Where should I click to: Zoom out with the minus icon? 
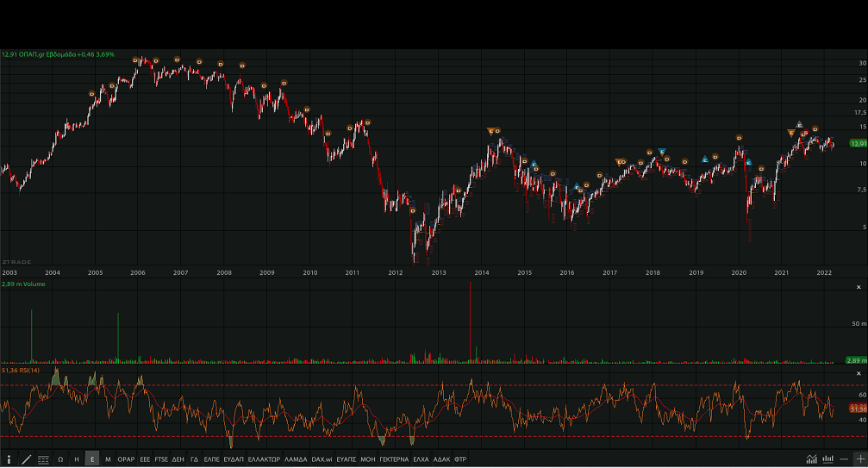(844, 459)
